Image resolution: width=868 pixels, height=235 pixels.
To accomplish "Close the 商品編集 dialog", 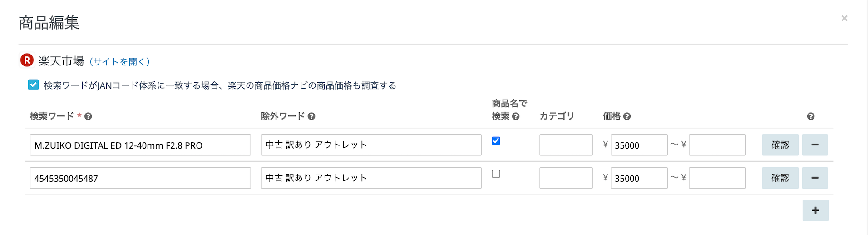I will click(x=844, y=18).
